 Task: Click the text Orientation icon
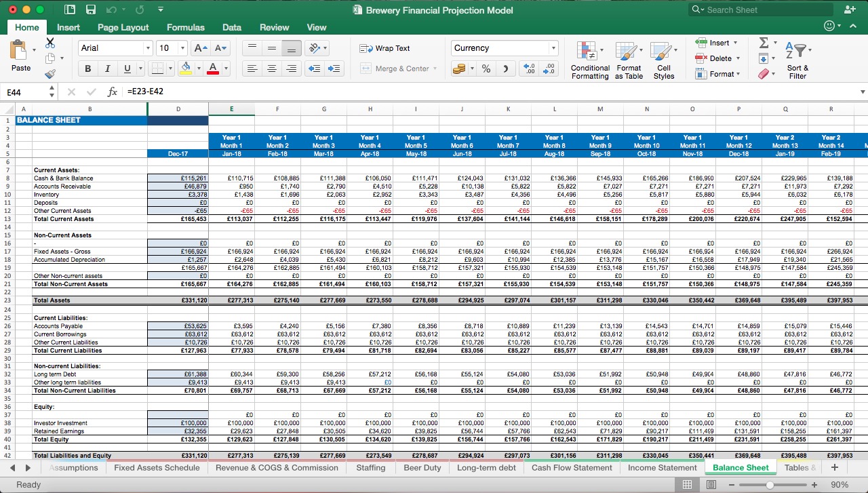click(x=313, y=48)
